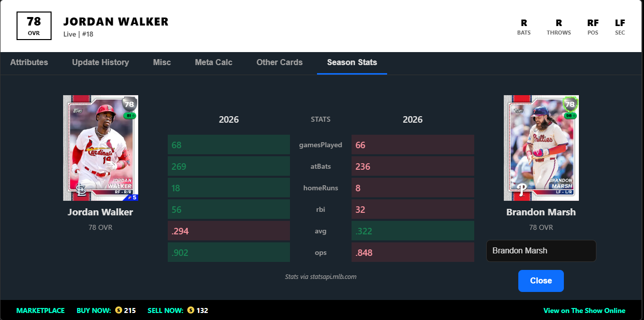Click the Brandon Marsh name below card

(x=541, y=212)
